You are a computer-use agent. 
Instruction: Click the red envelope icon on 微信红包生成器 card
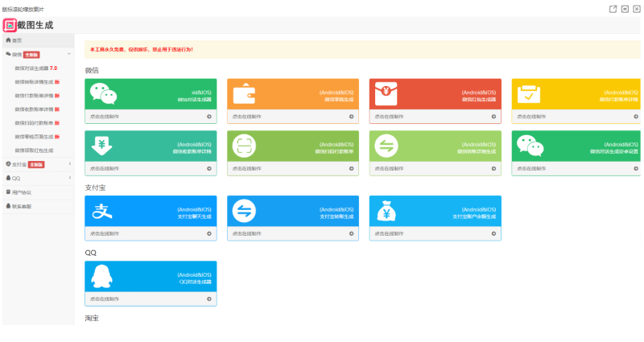point(387,96)
